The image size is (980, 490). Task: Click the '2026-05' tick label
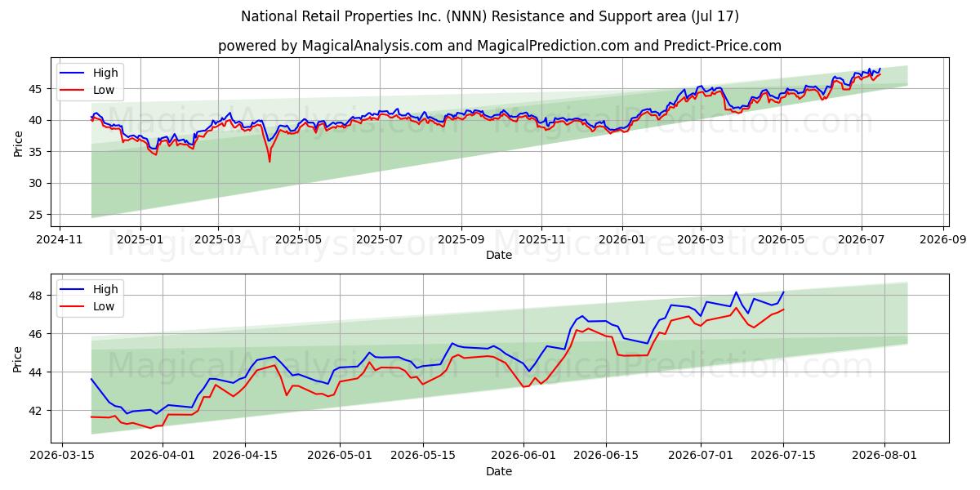click(781, 239)
